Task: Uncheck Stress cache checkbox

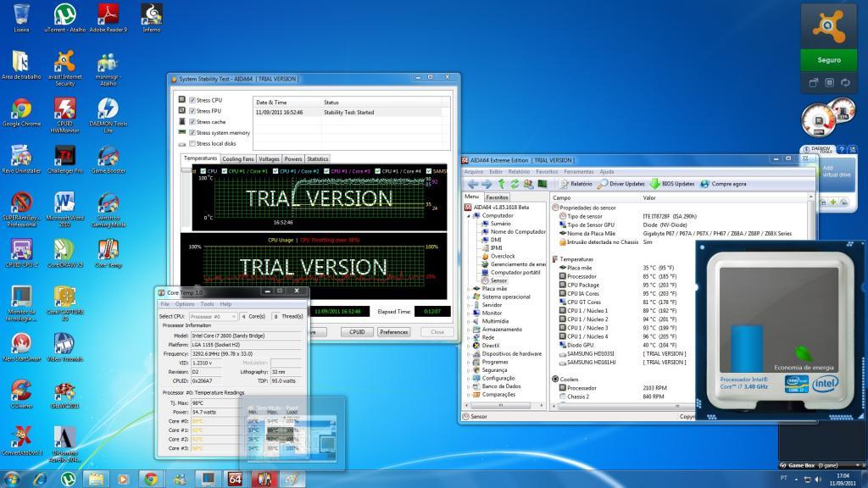Action: 192,122
